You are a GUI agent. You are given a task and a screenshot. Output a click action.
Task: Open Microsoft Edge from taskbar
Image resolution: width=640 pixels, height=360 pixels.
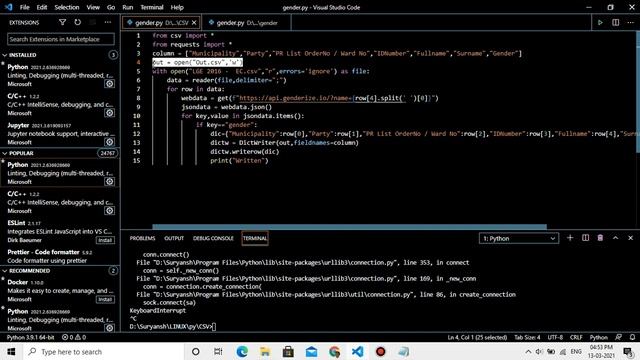pyautogui.click(x=242, y=351)
